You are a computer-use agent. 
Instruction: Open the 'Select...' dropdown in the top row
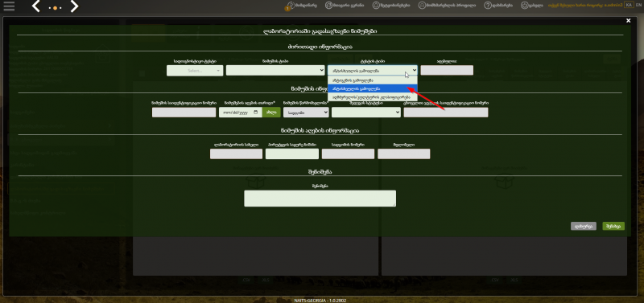pyautogui.click(x=195, y=71)
